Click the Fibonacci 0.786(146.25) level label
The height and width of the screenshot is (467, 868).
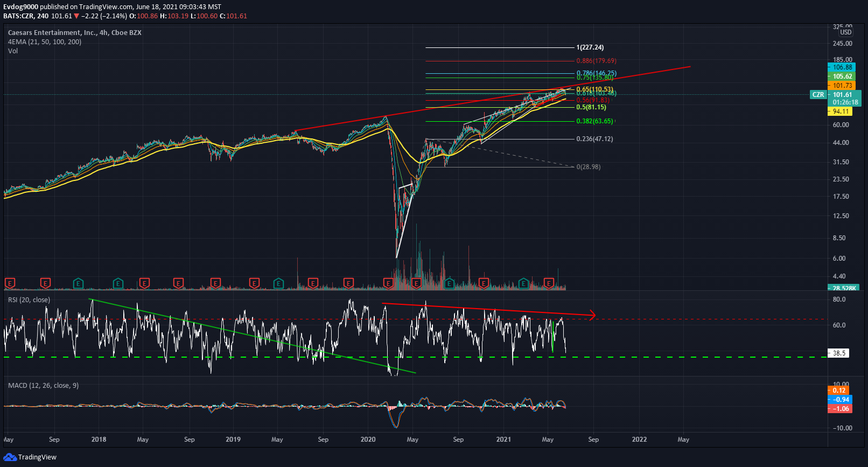click(597, 73)
